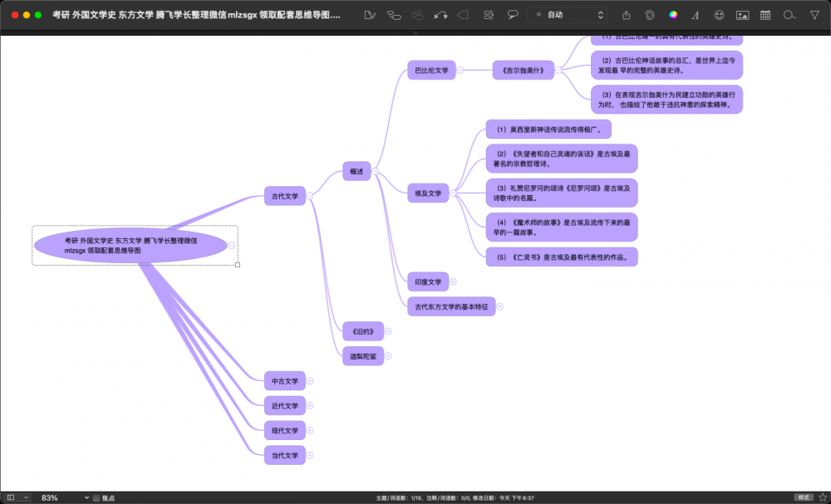Expand the 迦梨陀娑 branch
The width and height of the screenshot is (831, 504).
point(388,356)
